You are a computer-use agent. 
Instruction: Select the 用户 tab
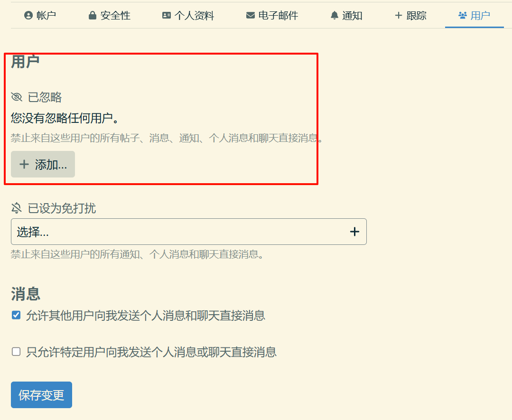(x=474, y=16)
